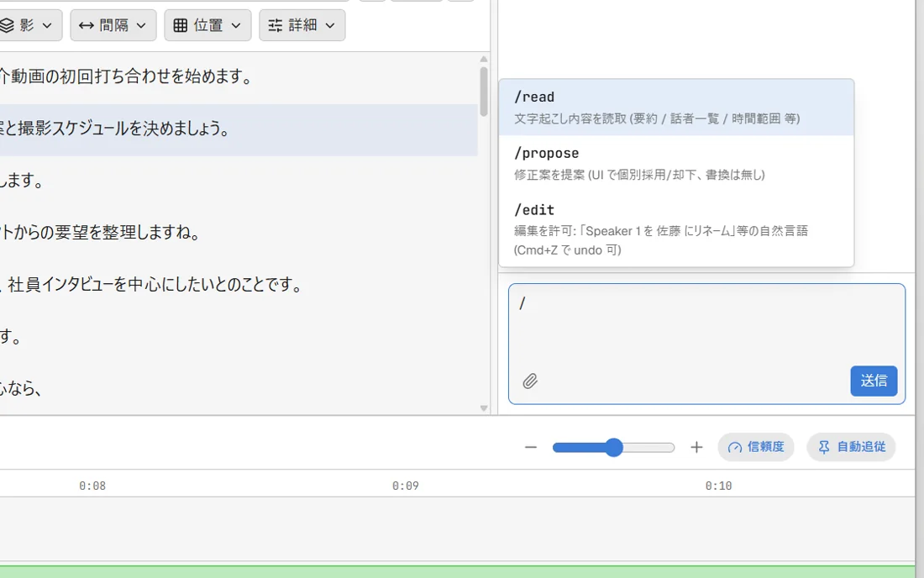Screen dimensions: 924x578
Task: Toggle the 信頼度 confidence button
Action: (x=755, y=447)
